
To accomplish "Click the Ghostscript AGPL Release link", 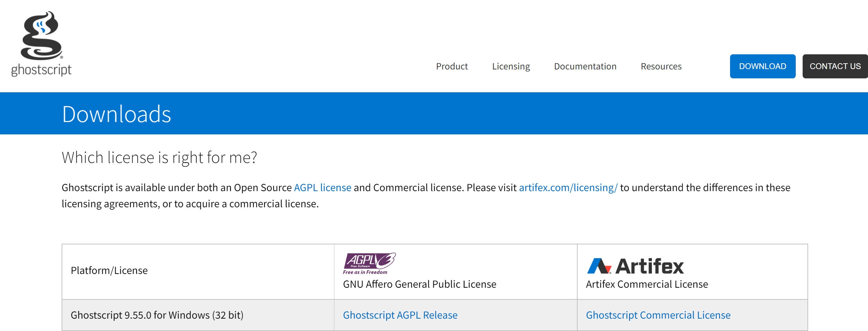I will coord(400,315).
